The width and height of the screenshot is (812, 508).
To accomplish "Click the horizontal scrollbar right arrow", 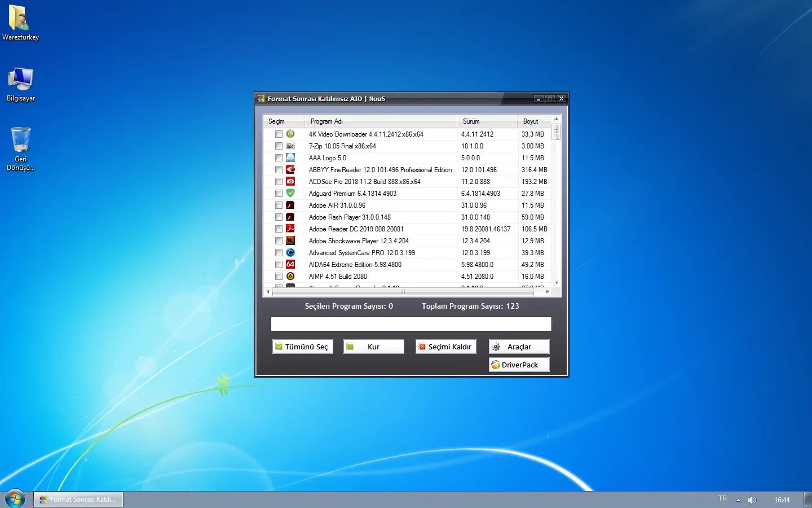I will [547, 292].
